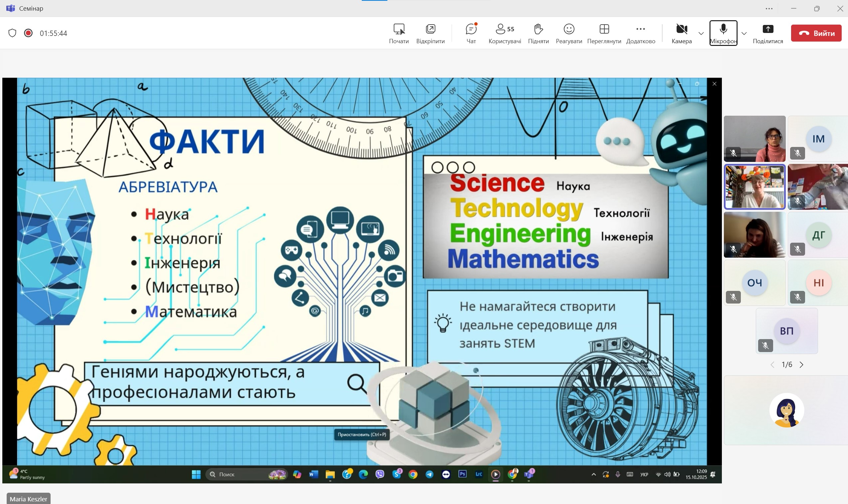
Task: Open the window's three-dots title menu
Action: click(769, 9)
